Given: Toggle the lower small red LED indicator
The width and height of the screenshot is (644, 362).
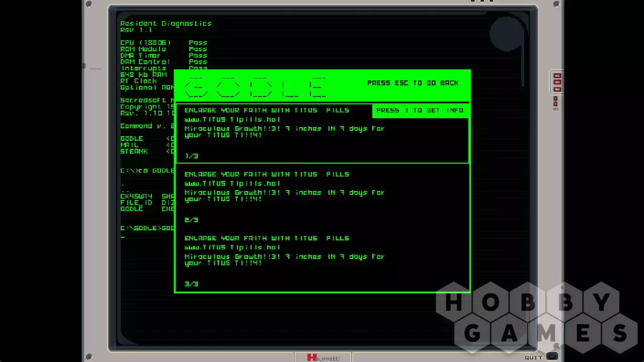Looking at the screenshot, I should click(x=555, y=105).
